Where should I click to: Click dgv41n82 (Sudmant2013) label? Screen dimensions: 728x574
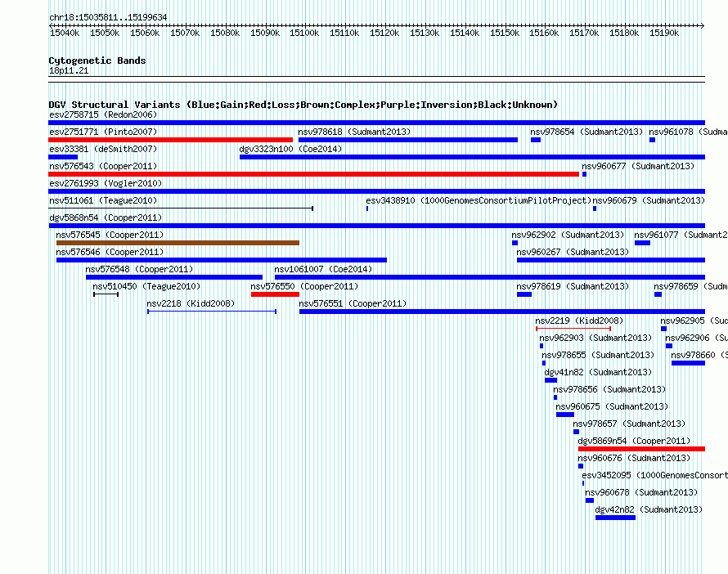(598, 372)
